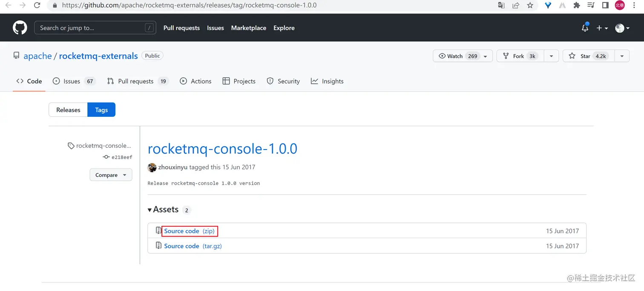
Task: Reload the page with refresh icon
Action: pyautogui.click(x=37, y=6)
